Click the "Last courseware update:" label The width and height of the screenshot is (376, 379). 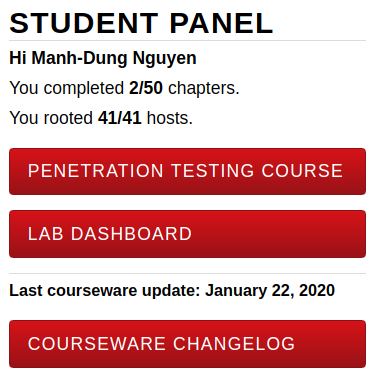(x=105, y=291)
